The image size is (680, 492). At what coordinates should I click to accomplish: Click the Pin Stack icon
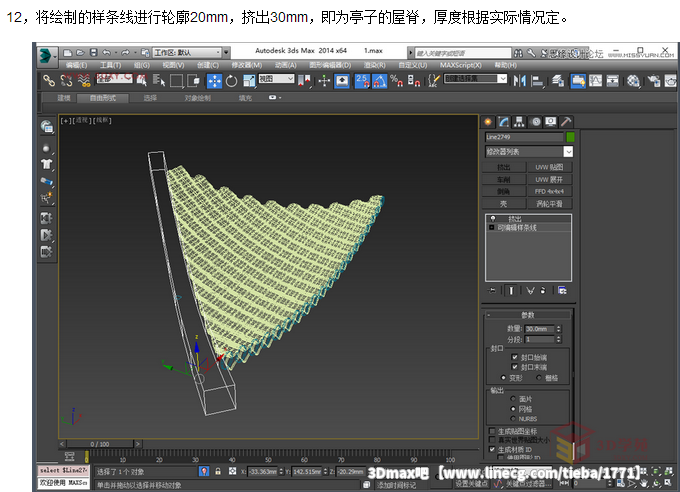492,290
